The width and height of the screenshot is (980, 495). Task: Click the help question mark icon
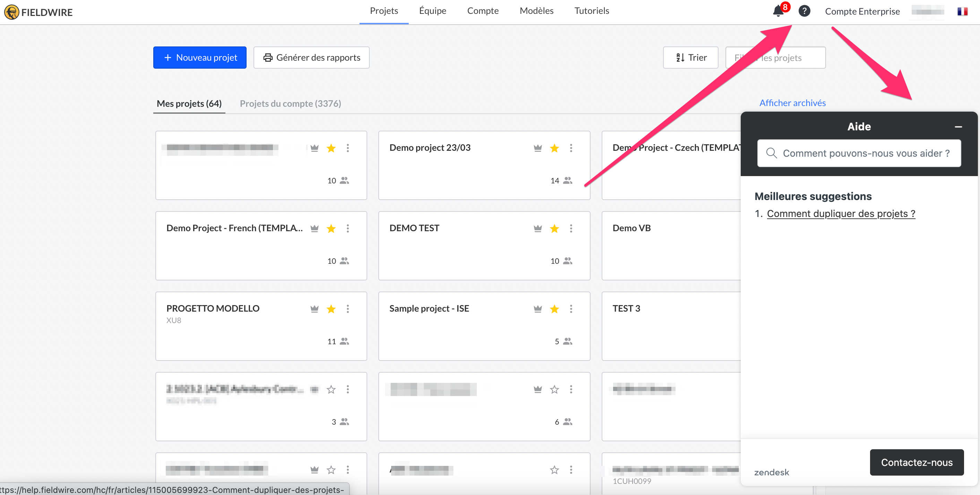(804, 11)
